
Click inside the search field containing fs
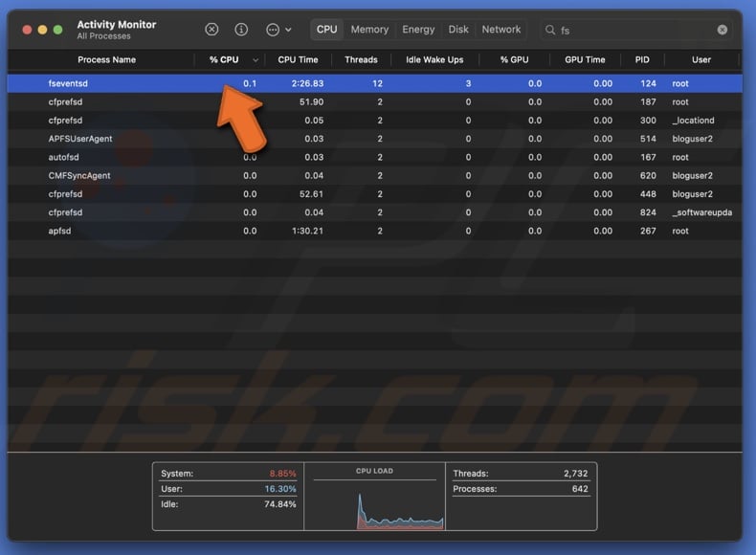[632, 30]
